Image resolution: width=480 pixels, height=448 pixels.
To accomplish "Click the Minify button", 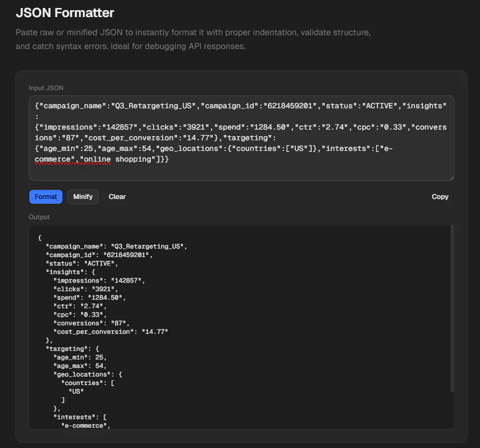I will 83,197.
